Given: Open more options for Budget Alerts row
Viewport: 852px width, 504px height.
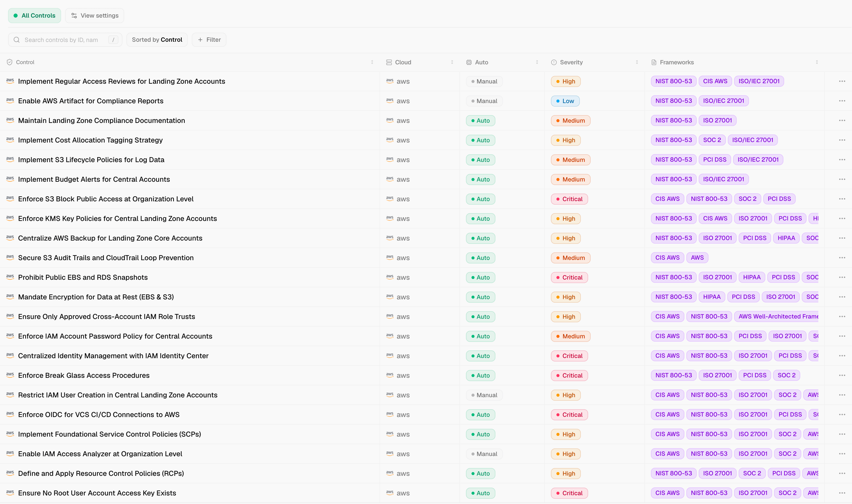Looking at the screenshot, I should [842, 179].
